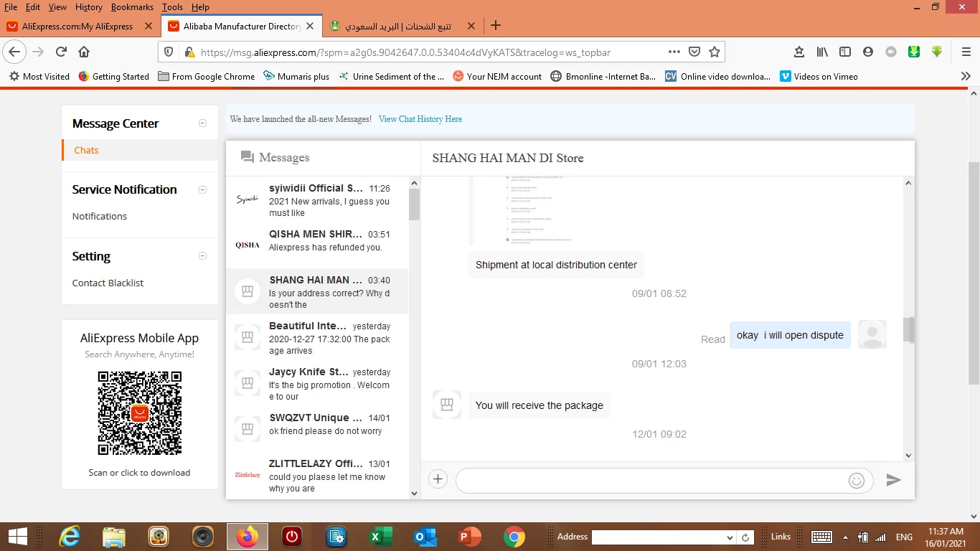The height and width of the screenshot is (551, 980).
Task: Open the SWQZVT Unique conversation
Action: [317, 429]
